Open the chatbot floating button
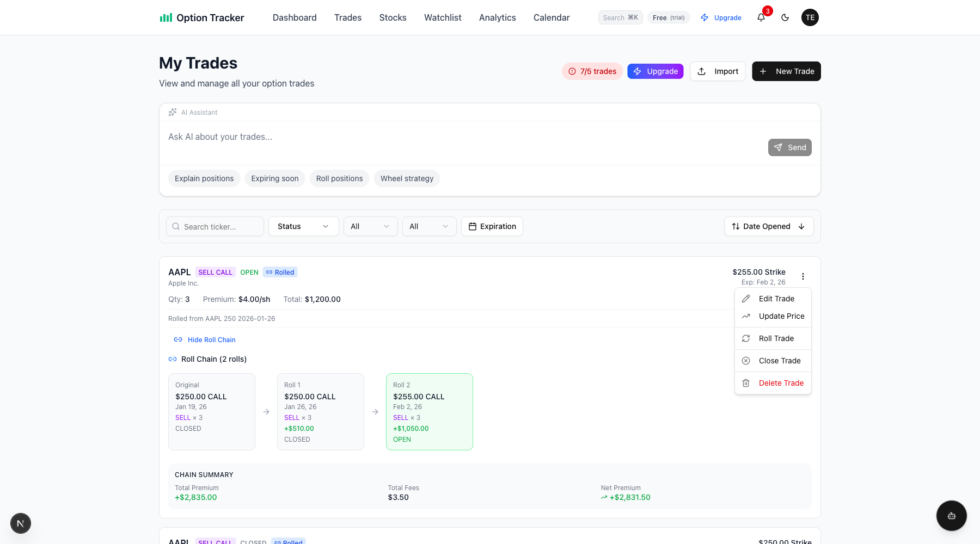The width and height of the screenshot is (980, 544). (x=951, y=516)
